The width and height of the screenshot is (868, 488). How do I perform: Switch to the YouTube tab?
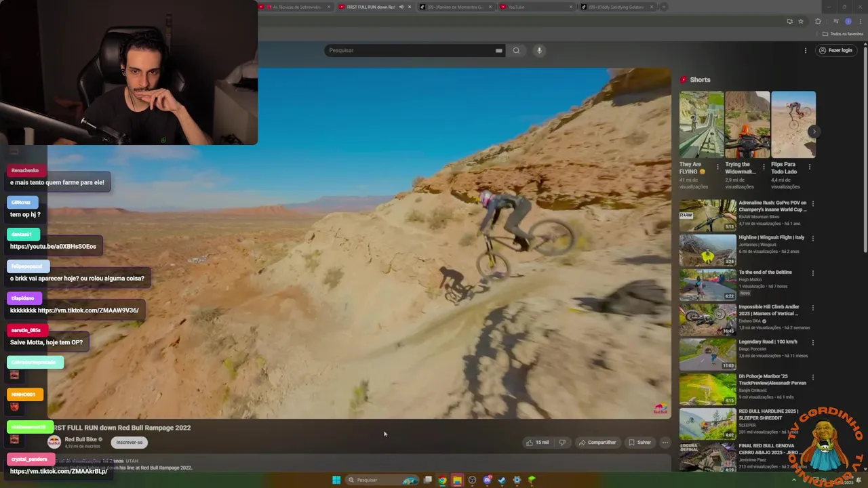pos(536,7)
